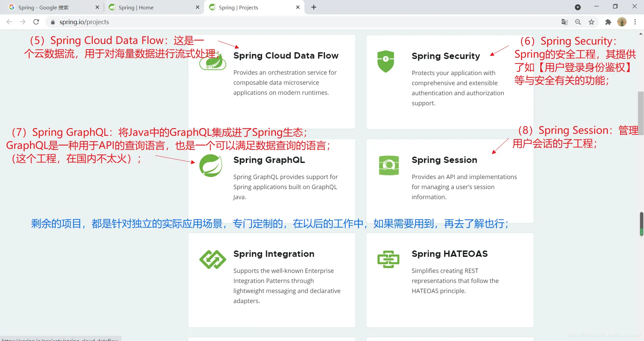
Task: Open the Spring Integration project link
Action: pyautogui.click(x=274, y=254)
